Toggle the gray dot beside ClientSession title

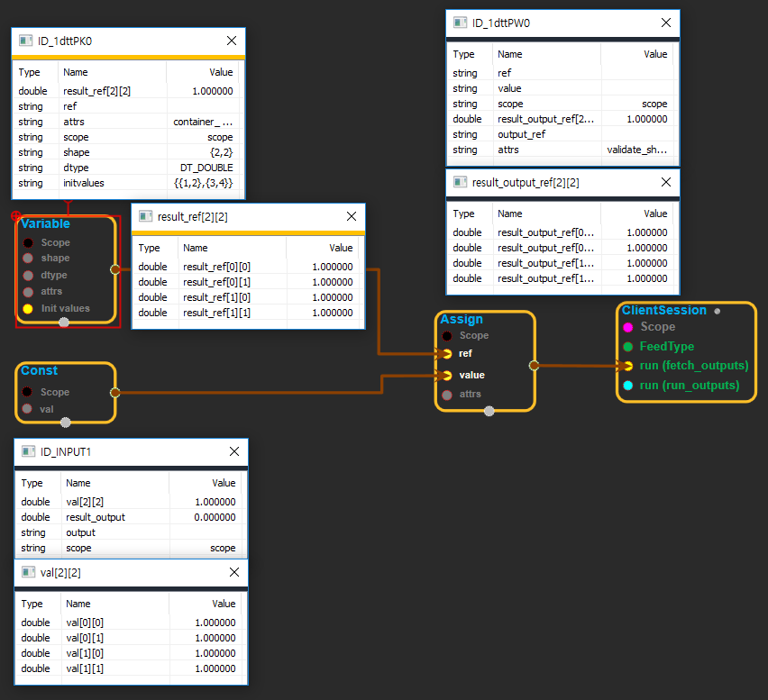(717, 311)
